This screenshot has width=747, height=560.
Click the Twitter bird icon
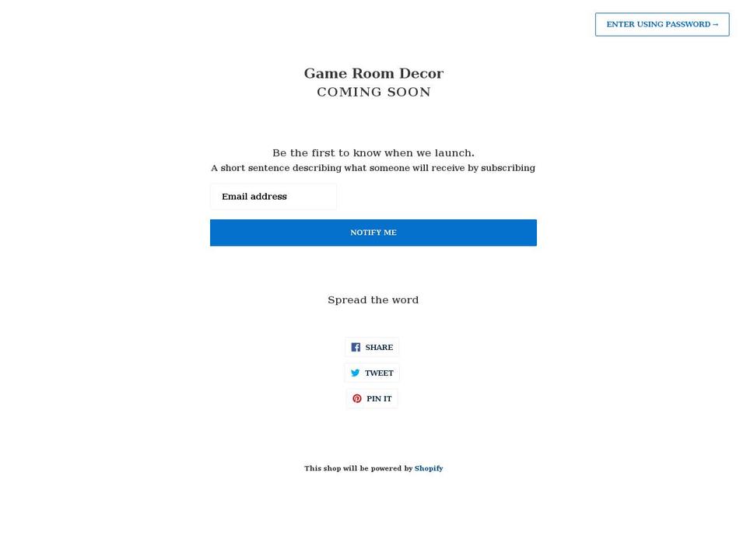tap(355, 373)
